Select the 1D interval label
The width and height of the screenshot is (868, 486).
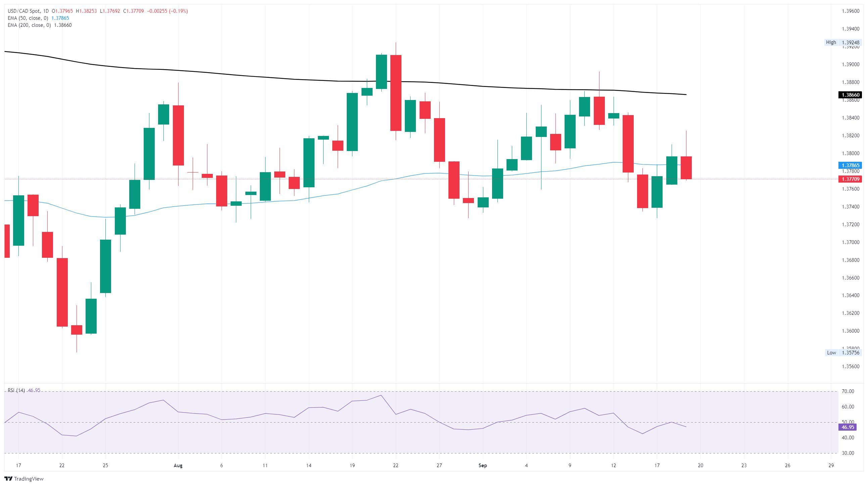pyautogui.click(x=46, y=11)
